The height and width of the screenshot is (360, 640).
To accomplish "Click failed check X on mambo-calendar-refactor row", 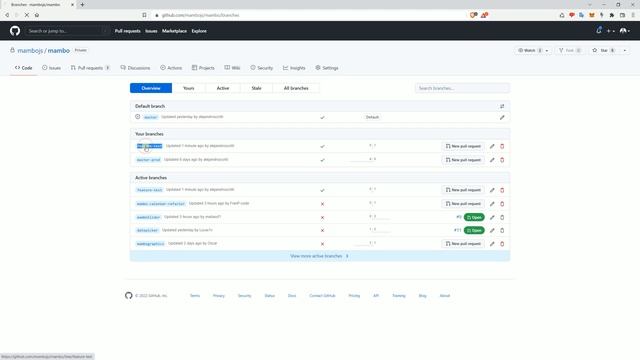I will pyautogui.click(x=322, y=204).
